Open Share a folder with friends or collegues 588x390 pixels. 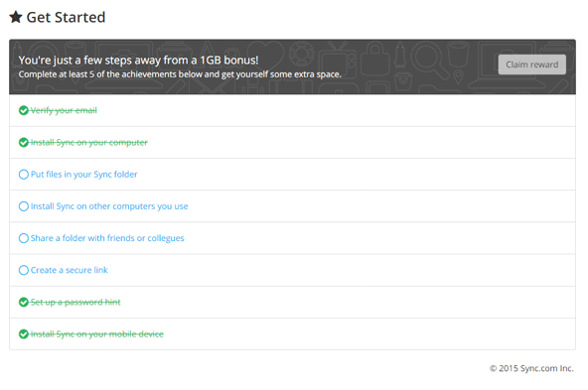(107, 238)
